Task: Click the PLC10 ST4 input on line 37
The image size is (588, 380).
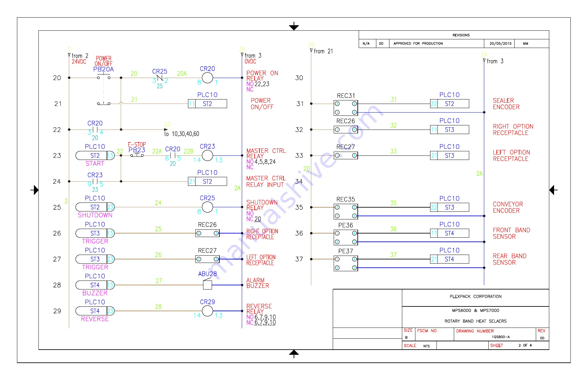Action: 449,259
